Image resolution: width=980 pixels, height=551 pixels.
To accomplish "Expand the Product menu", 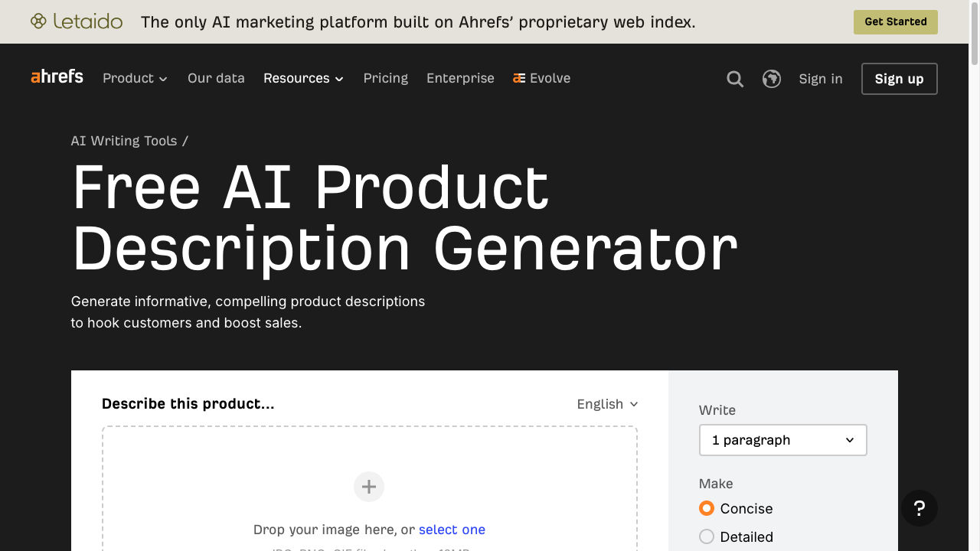I will point(135,78).
